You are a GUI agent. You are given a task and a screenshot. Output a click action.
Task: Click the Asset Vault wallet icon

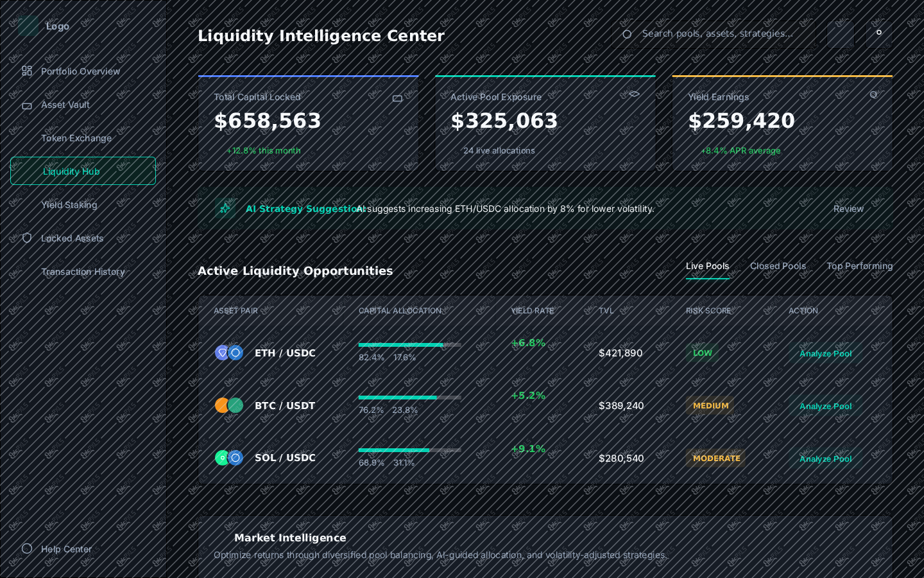(x=27, y=105)
